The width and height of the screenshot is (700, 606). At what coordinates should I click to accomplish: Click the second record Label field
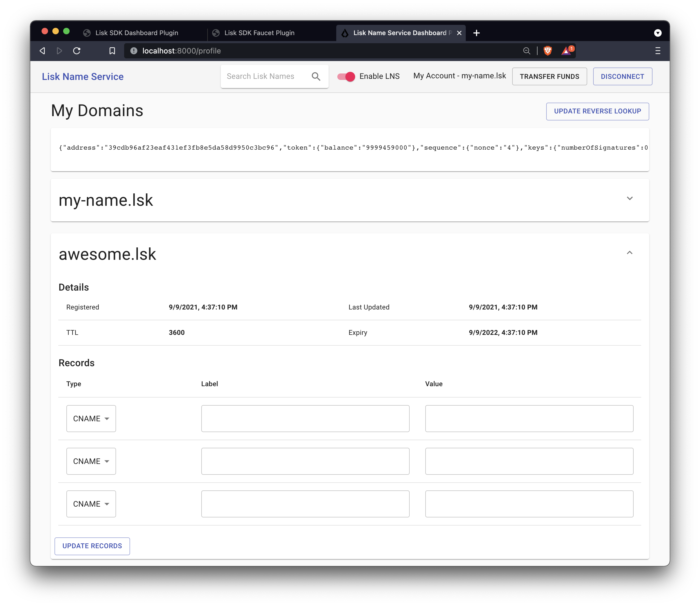coord(305,461)
